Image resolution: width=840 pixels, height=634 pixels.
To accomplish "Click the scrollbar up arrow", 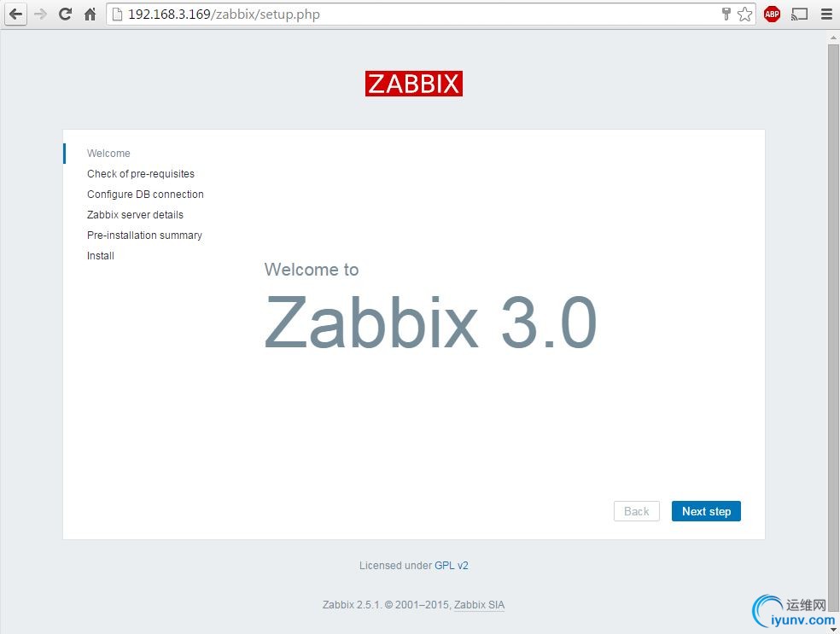I will point(833,38).
